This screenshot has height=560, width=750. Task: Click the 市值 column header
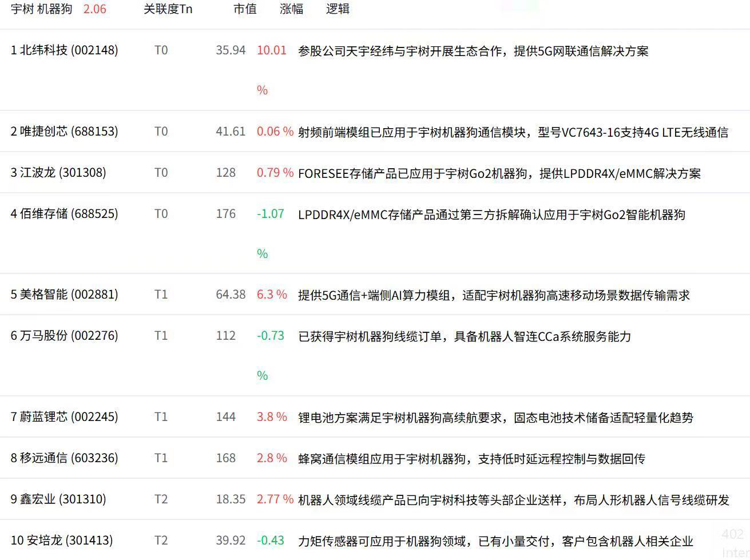[245, 9]
